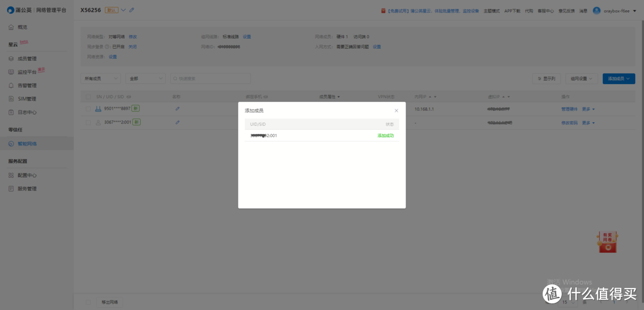
Task: Click 关闭 next to 同步登录
Action: [x=132, y=47]
